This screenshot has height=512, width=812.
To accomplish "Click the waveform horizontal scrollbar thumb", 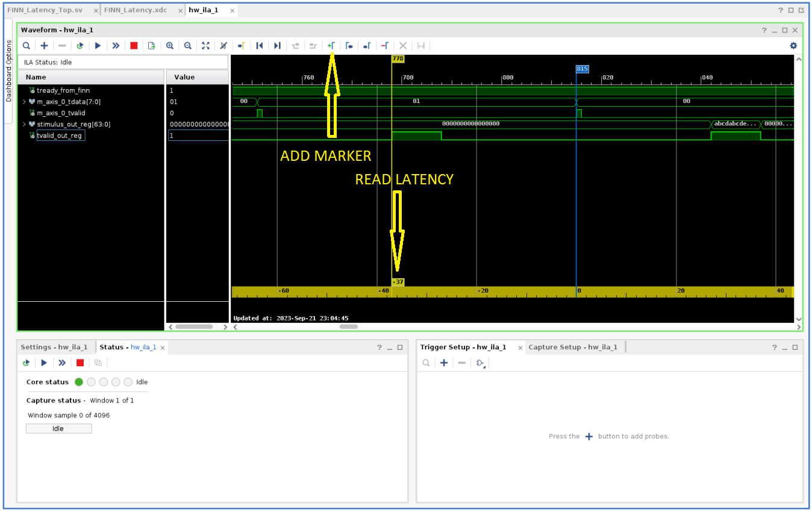I will click(x=348, y=326).
